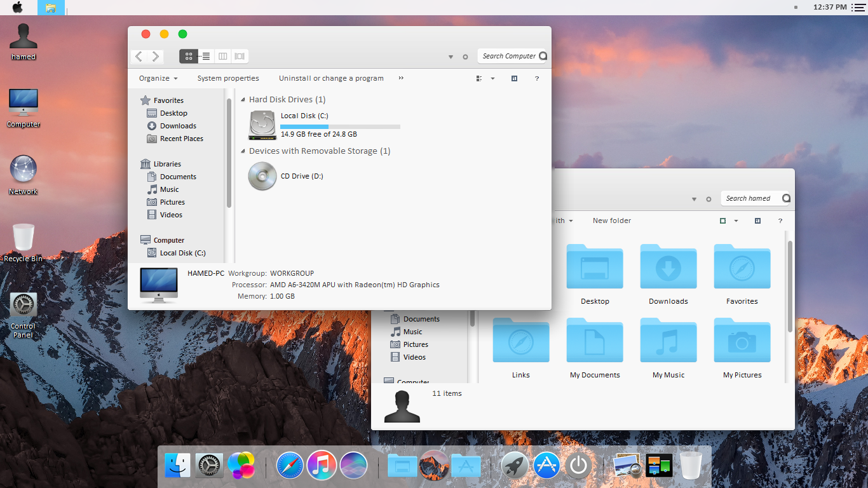Open the Sierra mountain icon in dock
The height and width of the screenshot is (488, 868).
click(434, 466)
